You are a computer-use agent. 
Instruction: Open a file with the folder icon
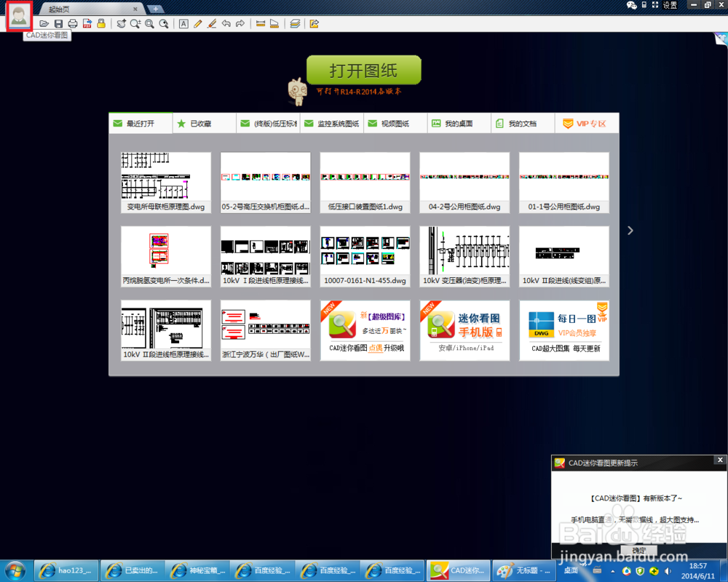pyautogui.click(x=44, y=24)
